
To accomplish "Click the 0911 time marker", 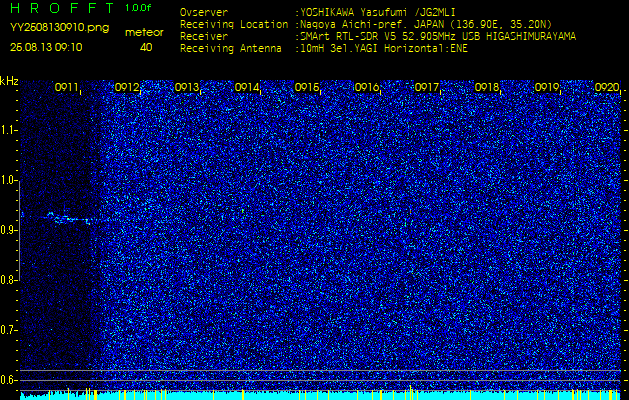I will pos(67,87).
